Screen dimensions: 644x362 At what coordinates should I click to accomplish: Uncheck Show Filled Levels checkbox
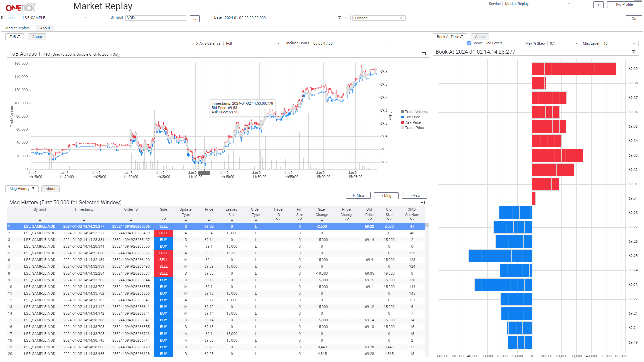pos(469,43)
